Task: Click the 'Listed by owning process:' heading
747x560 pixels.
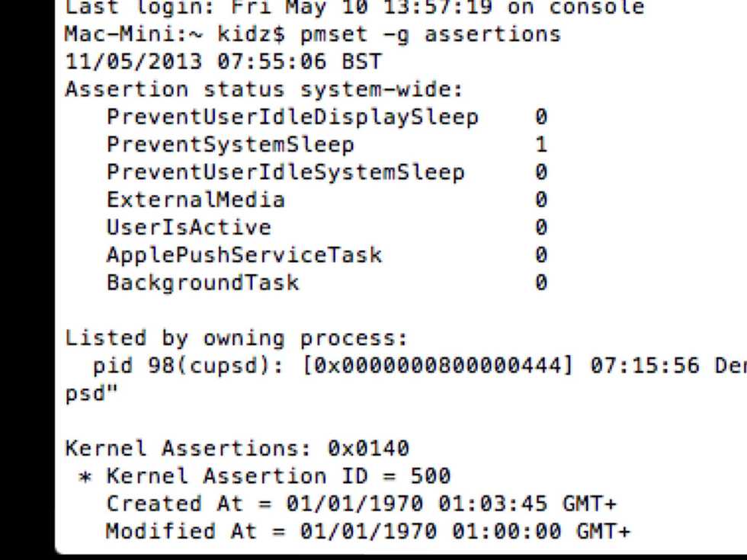Action: [236, 338]
